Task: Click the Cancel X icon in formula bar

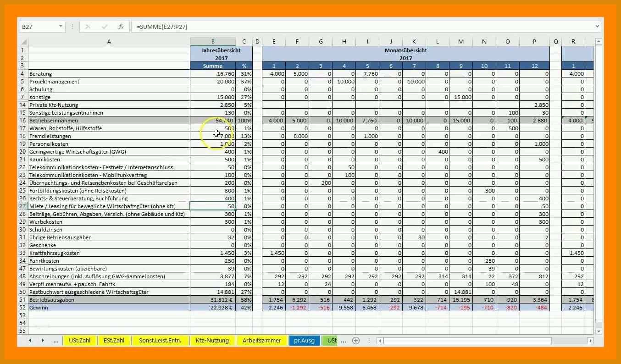Action: pyautogui.click(x=88, y=27)
